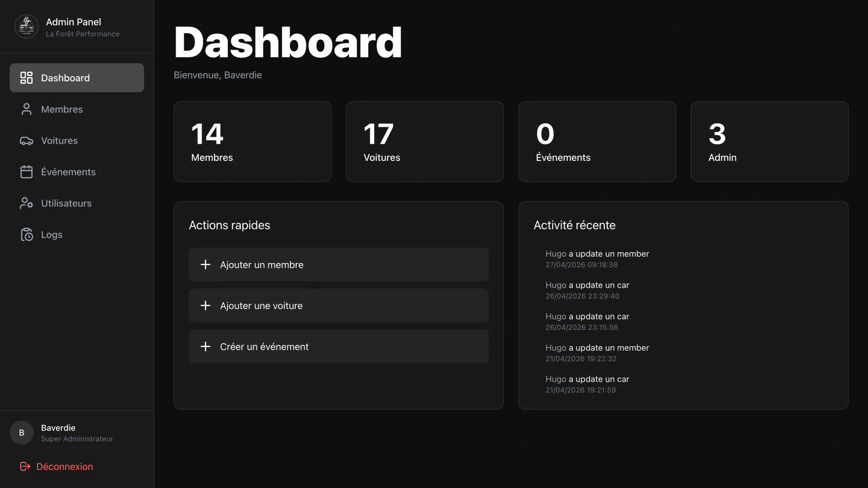This screenshot has width=868, height=488.
Task: Open the 17 Voitures stat card
Action: point(425,141)
